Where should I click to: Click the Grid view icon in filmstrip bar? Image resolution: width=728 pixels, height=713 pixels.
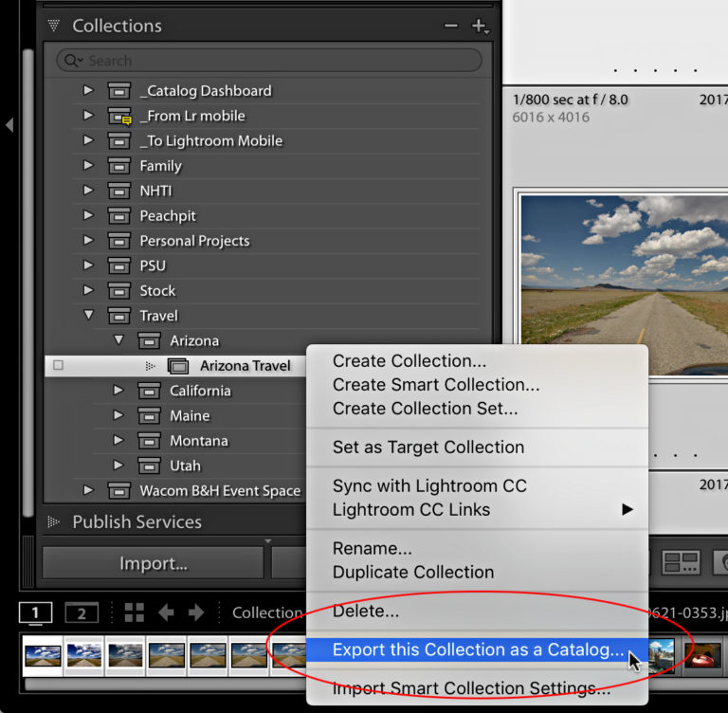click(x=135, y=612)
